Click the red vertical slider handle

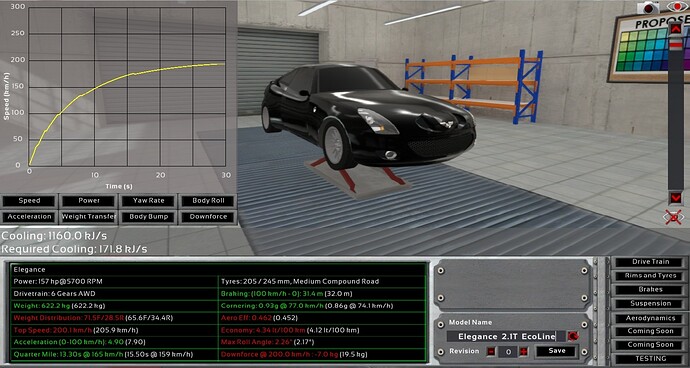coord(675,44)
